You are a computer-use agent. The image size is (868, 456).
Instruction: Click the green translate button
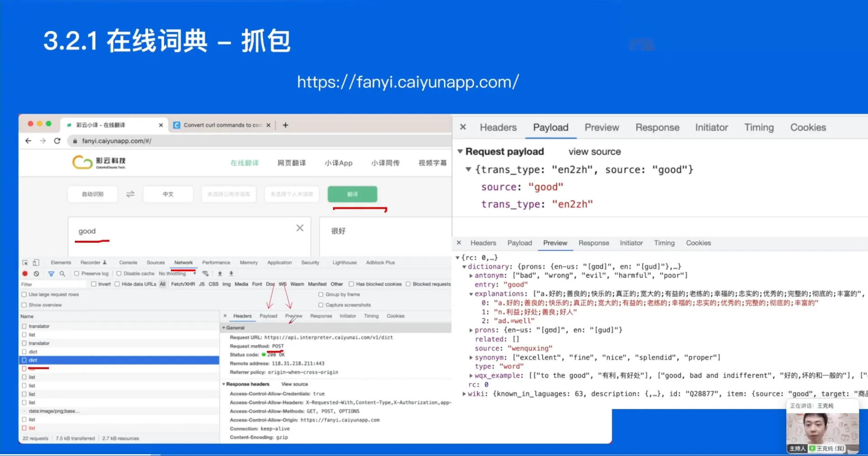click(352, 194)
